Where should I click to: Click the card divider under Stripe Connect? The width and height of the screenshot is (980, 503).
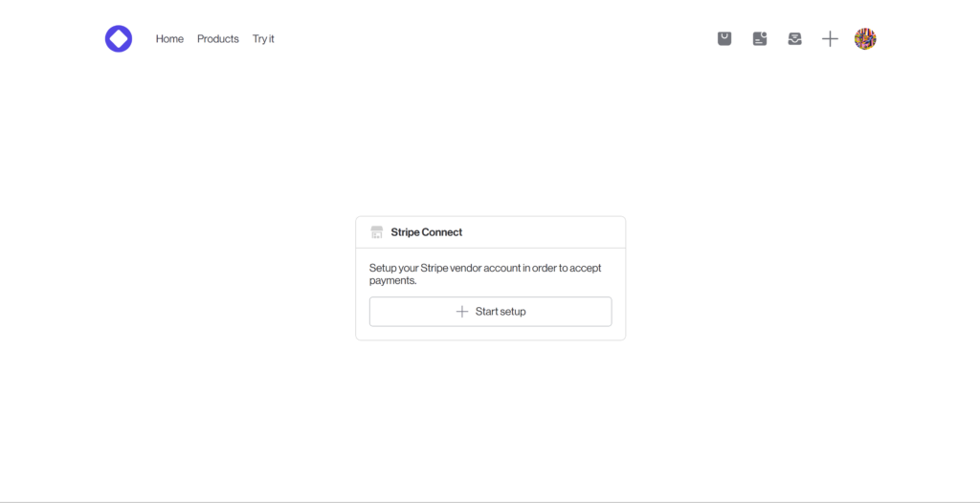tap(490, 249)
